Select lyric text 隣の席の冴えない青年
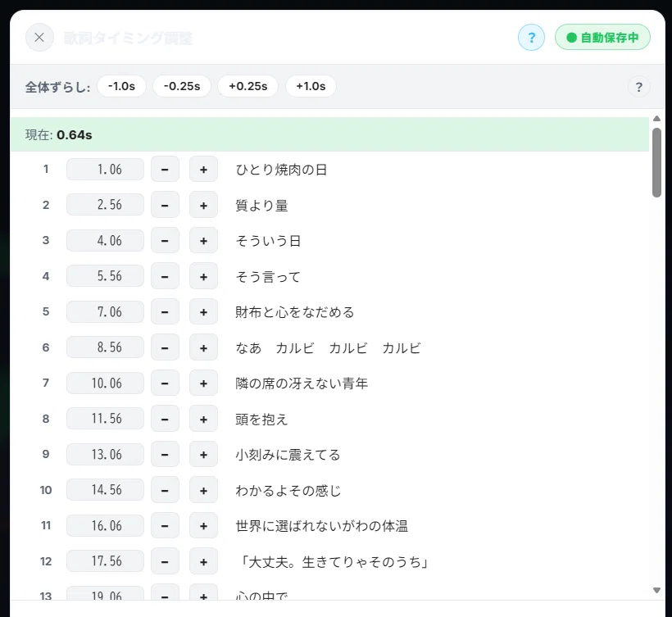The image size is (672, 617). click(302, 383)
